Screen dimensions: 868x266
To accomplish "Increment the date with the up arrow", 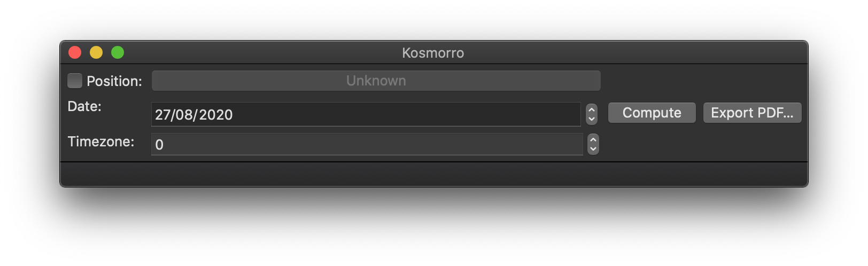I will coord(592,109).
